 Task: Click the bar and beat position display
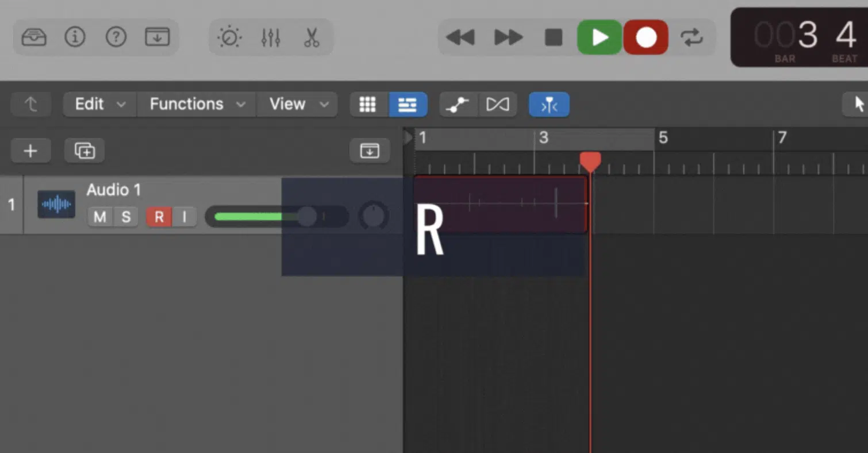(799, 37)
